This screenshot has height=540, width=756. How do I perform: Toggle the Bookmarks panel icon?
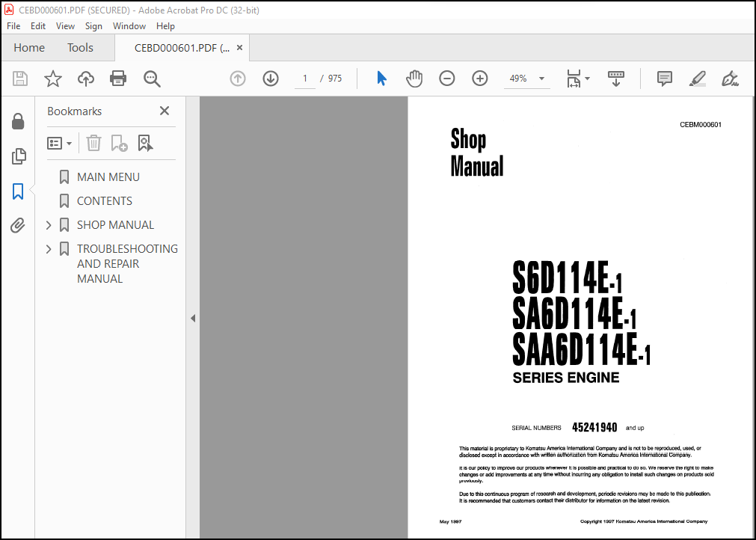[x=18, y=191]
